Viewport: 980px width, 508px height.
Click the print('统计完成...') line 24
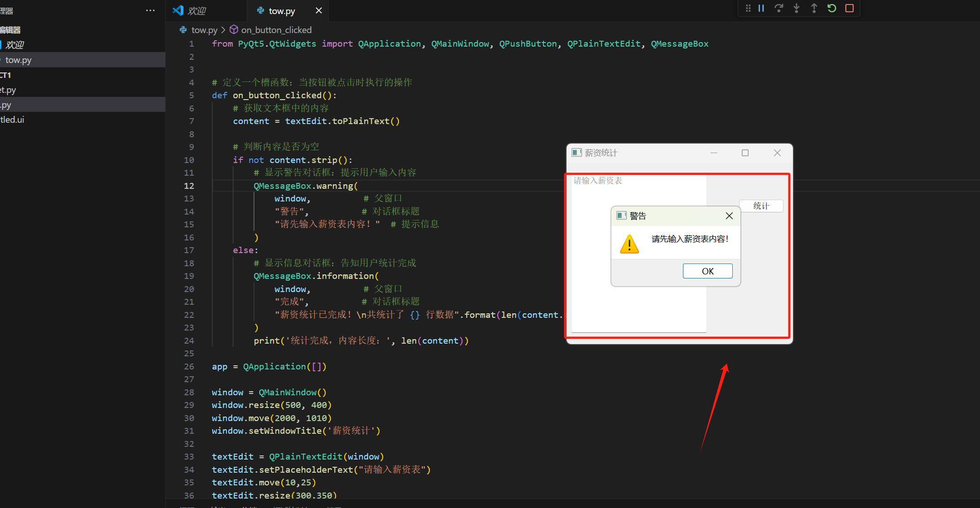pyautogui.click(x=361, y=340)
